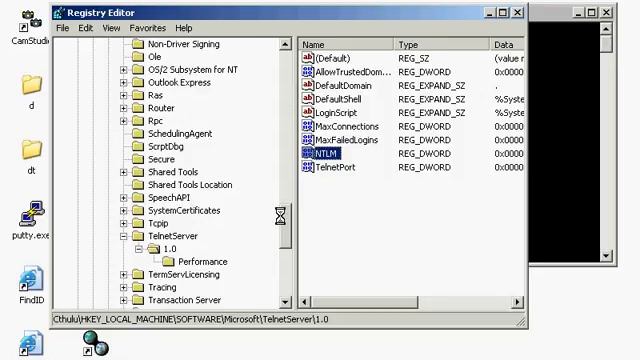
Task: Expand the TermServLicensing key
Action: tap(123, 275)
